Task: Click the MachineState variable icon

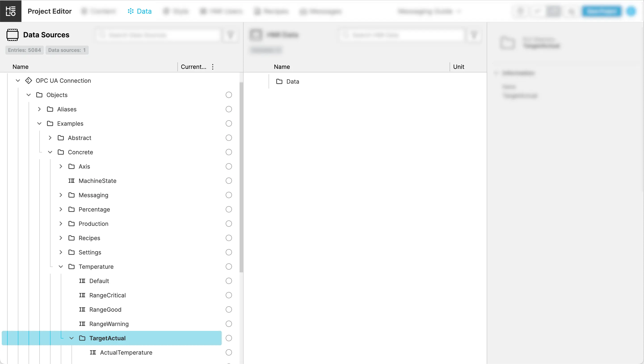Action: click(72, 181)
